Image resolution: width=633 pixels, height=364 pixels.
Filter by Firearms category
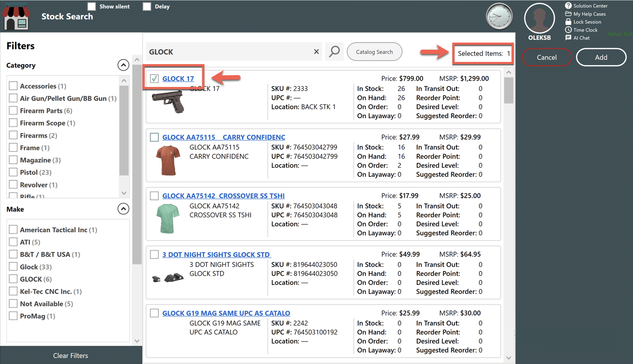coord(13,135)
